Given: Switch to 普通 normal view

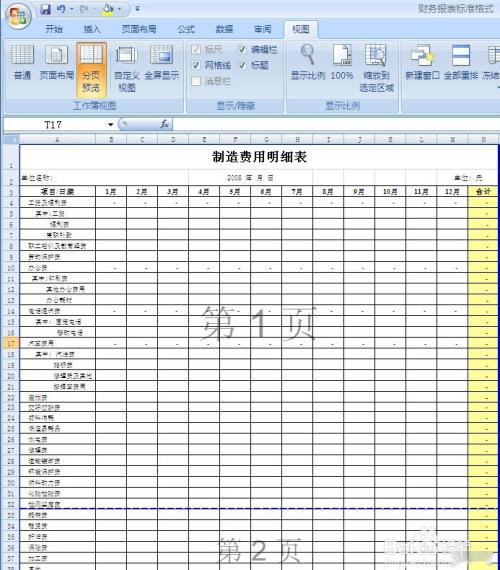Looking at the screenshot, I should point(23,63).
